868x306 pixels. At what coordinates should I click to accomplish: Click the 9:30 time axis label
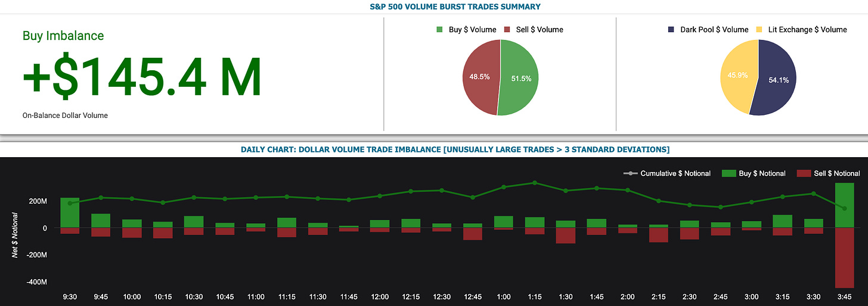click(x=70, y=296)
